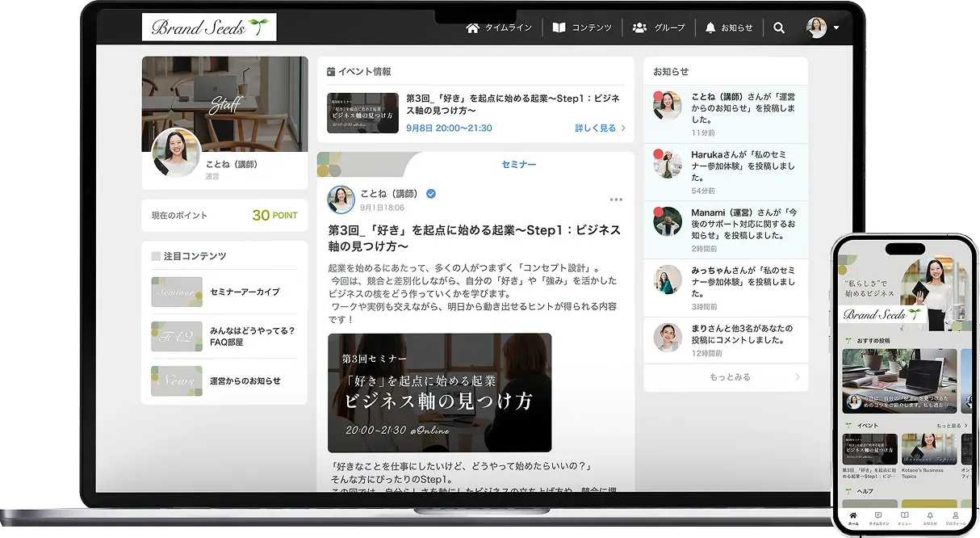Click the FAQ thumbnail image

click(x=177, y=336)
